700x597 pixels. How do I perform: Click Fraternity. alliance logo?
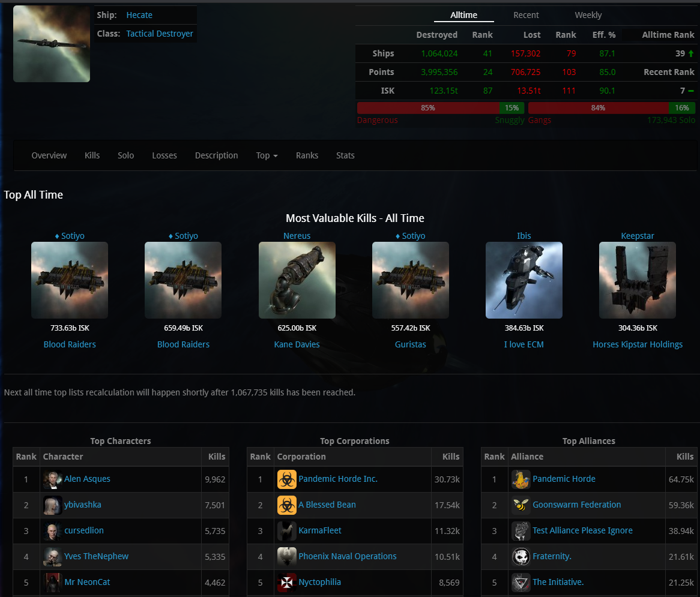521,557
